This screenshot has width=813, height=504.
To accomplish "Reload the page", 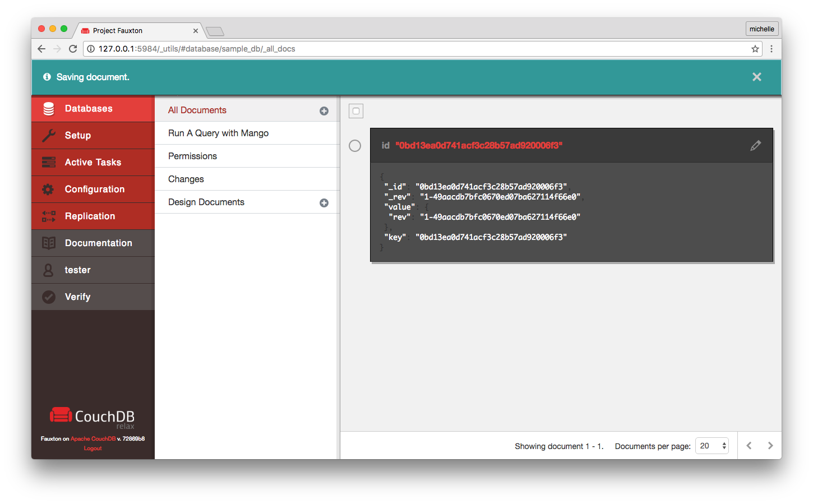I will click(73, 49).
